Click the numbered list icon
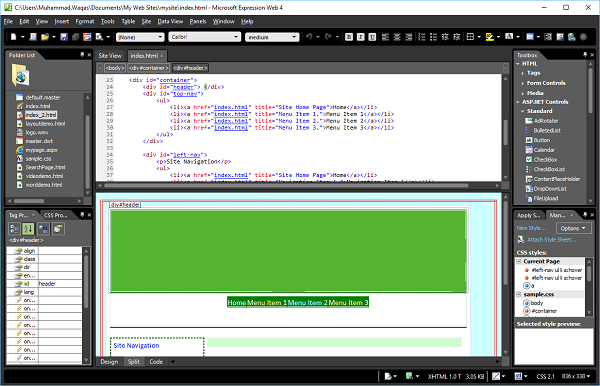The image size is (600, 386). (422, 37)
